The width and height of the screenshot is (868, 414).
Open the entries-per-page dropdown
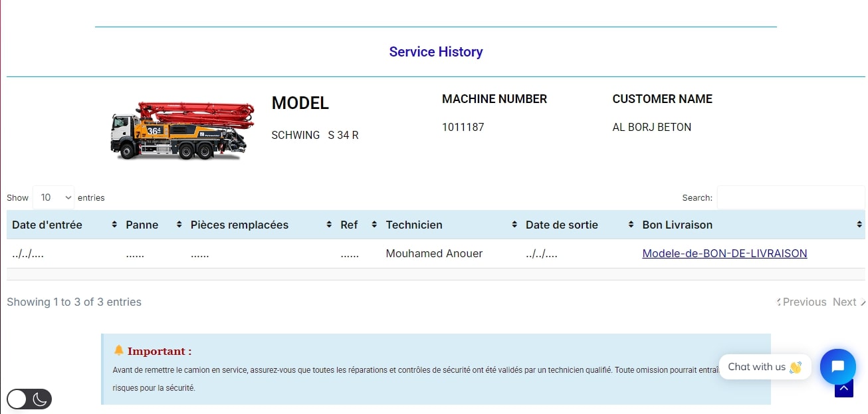(x=53, y=197)
